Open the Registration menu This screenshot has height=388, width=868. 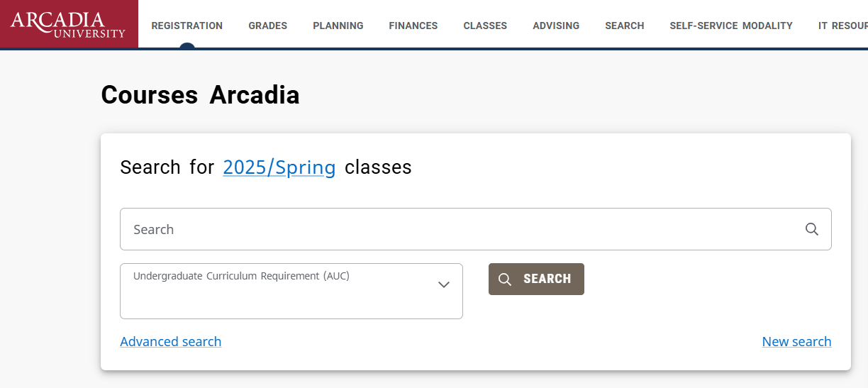click(187, 26)
